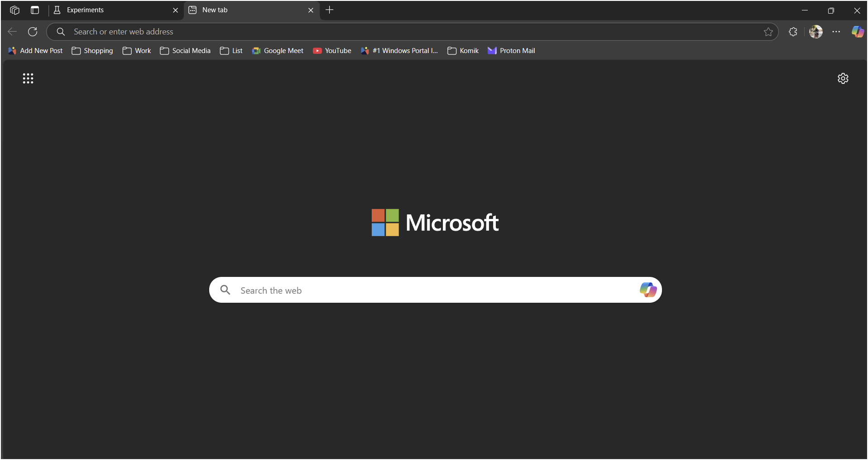The image size is (868, 460).
Task: Add page to favorites with star icon
Action: coord(768,32)
